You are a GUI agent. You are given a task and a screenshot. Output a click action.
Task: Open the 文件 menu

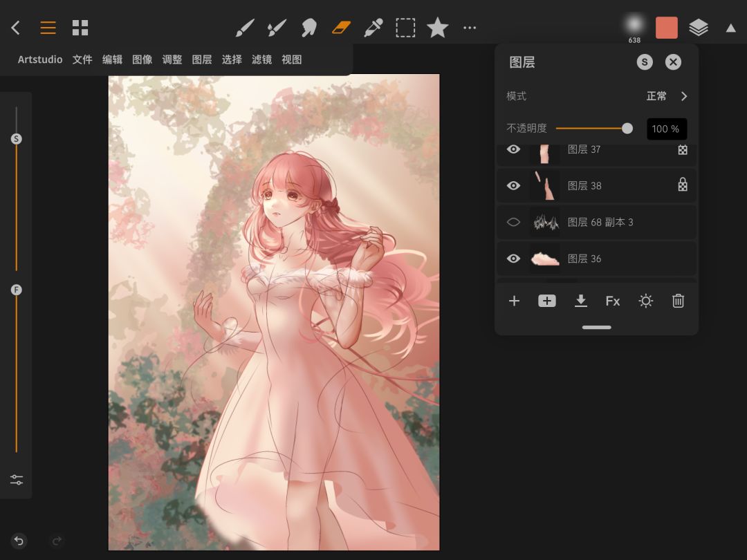pos(82,59)
